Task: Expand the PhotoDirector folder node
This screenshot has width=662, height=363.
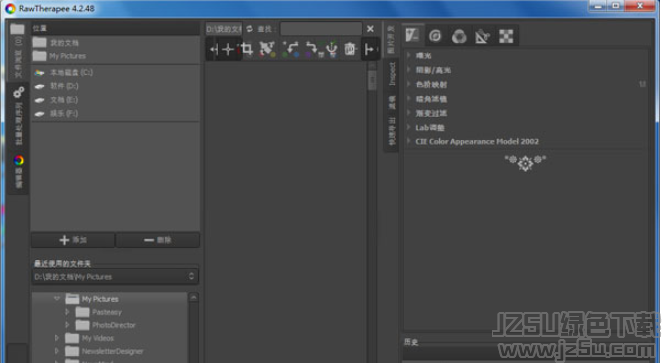Action: [67, 325]
